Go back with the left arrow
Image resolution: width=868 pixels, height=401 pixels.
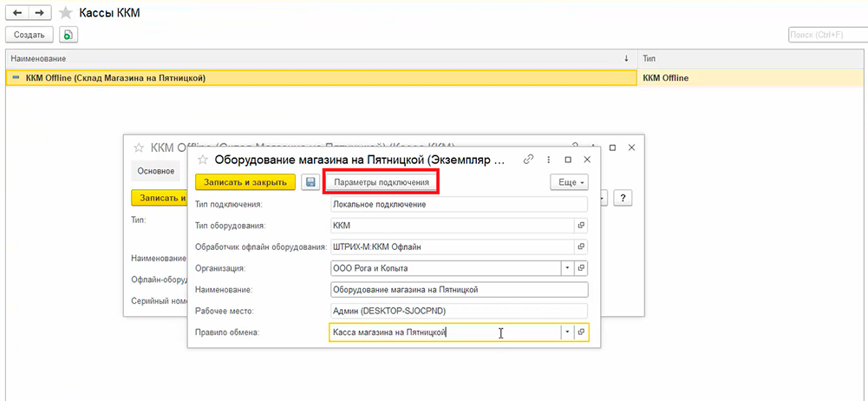coord(16,13)
